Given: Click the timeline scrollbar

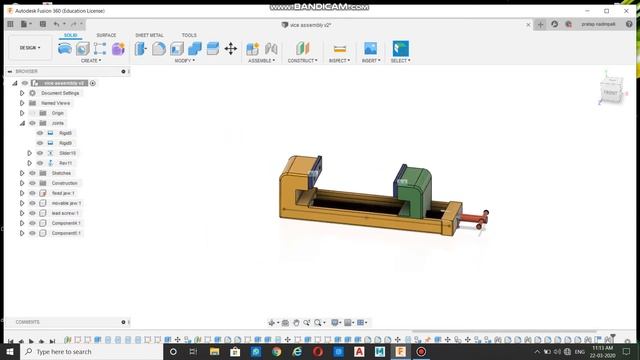Looking at the screenshot, I should 504,332.
